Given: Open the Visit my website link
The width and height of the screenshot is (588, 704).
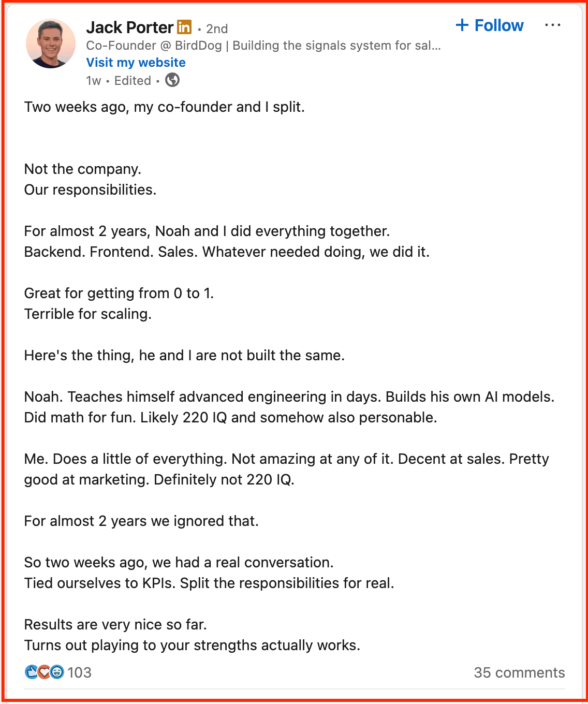Looking at the screenshot, I should coord(136,63).
